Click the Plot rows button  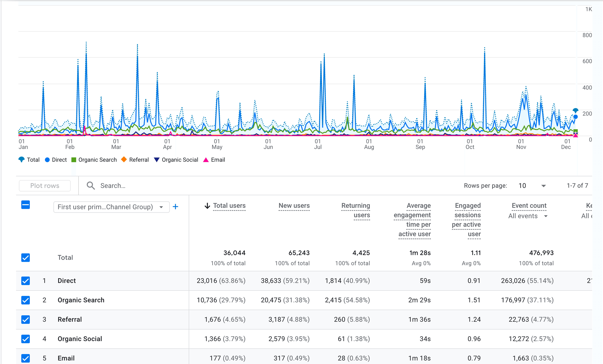pos(45,186)
